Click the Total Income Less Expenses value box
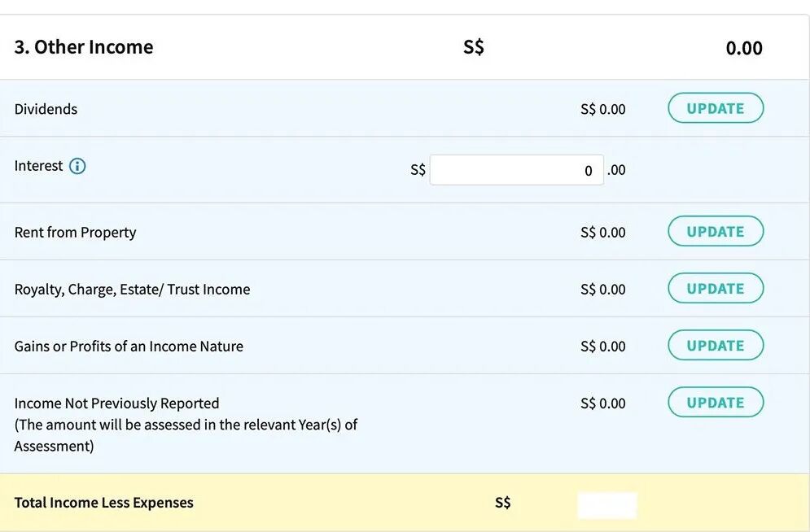810x532 pixels. 607,504
